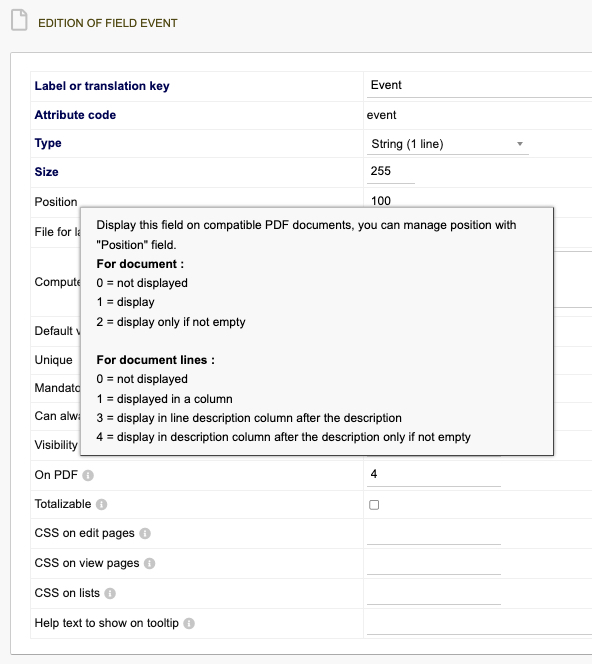
Task: Click the Help text to show on tooltip input
Action: [479, 623]
